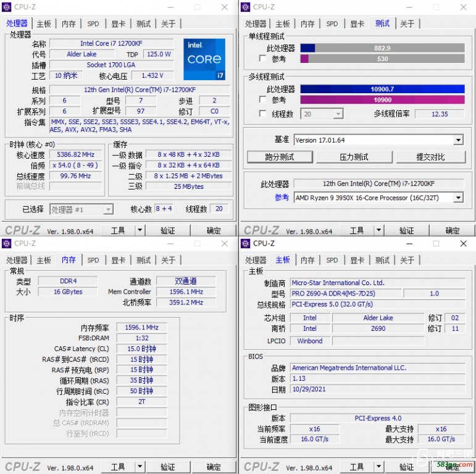Click the purple 10900 reference bar
This screenshot has height=474, width=476.
[383, 99]
